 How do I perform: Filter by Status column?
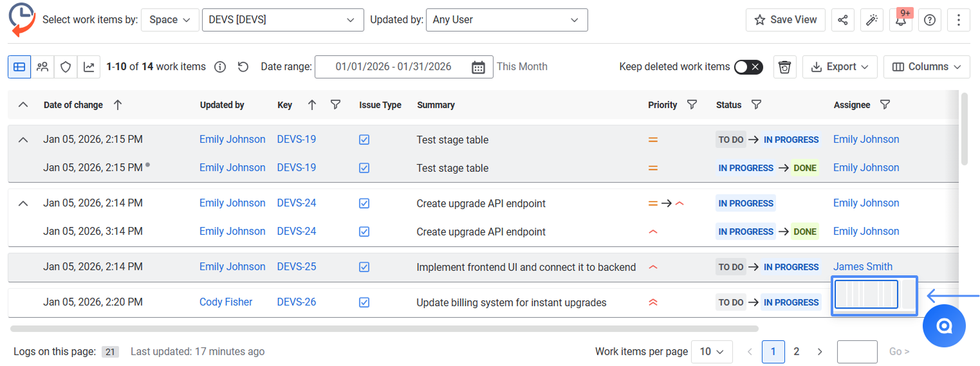(x=757, y=105)
